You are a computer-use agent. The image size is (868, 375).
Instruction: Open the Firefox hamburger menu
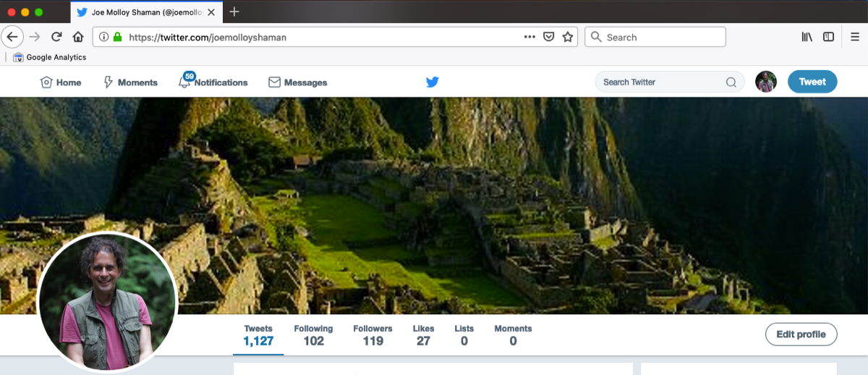[x=855, y=37]
